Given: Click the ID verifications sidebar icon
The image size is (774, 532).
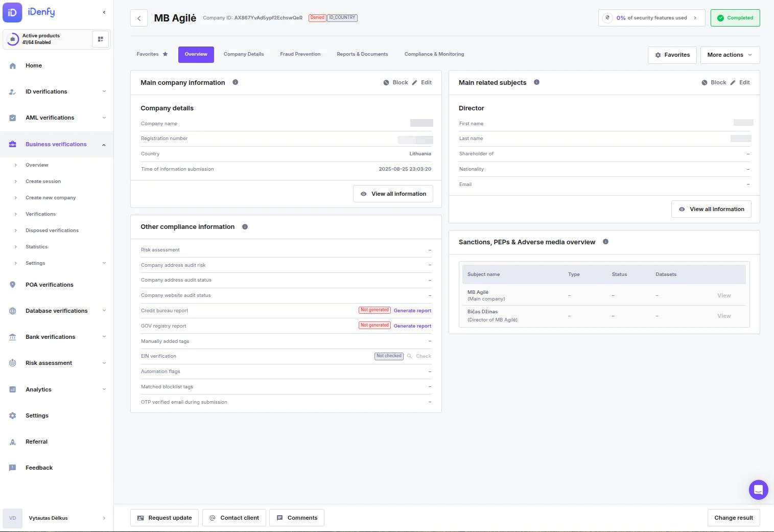Looking at the screenshot, I should (x=13, y=92).
